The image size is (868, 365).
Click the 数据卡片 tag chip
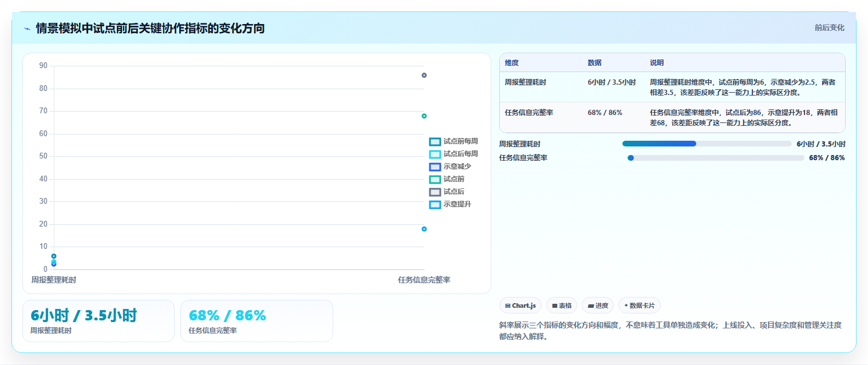[x=640, y=306]
